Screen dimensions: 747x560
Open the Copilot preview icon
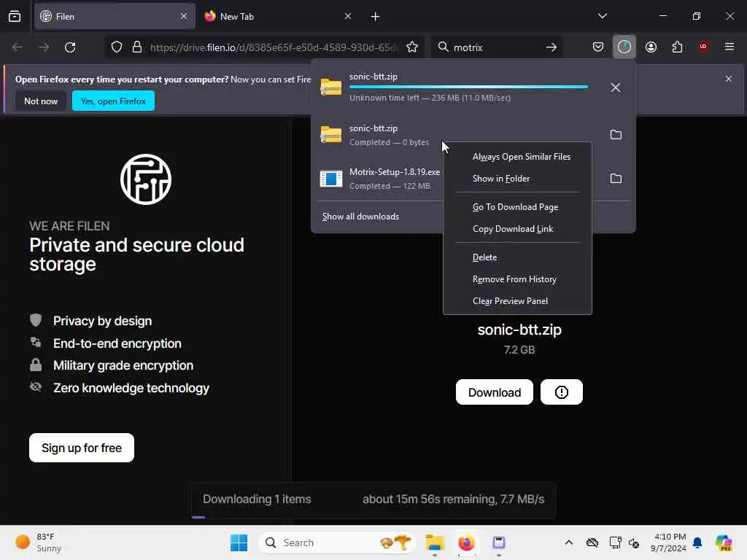(x=724, y=542)
